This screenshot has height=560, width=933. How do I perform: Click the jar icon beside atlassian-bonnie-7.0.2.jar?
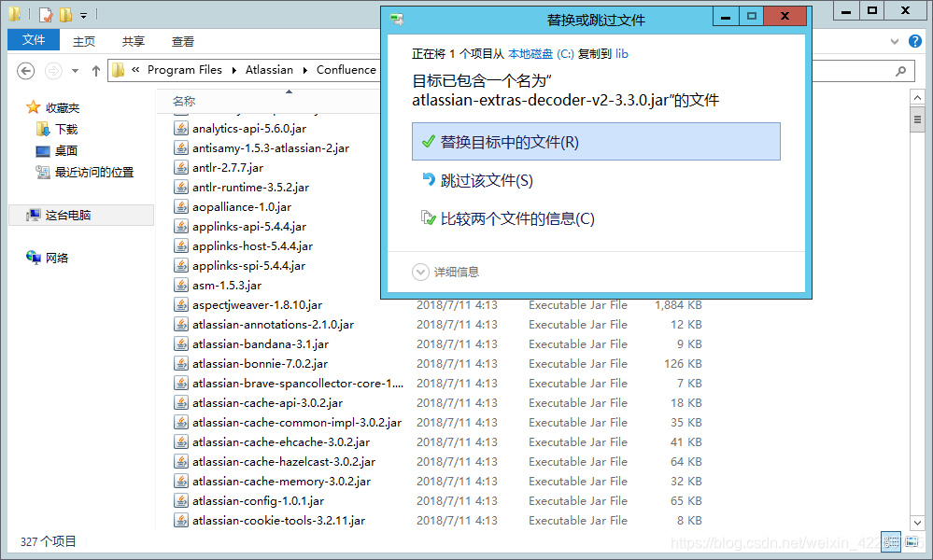[181, 364]
